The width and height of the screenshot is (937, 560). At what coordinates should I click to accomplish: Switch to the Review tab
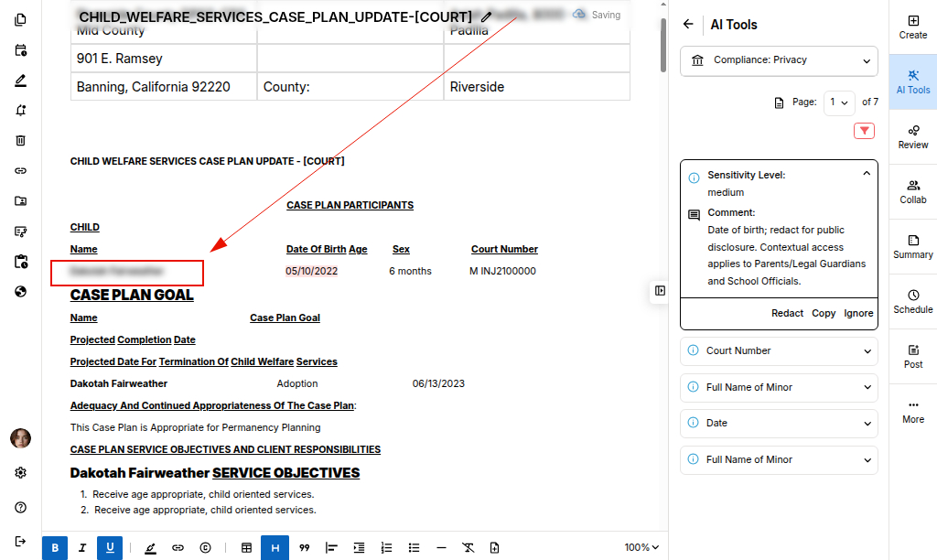click(x=912, y=136)
